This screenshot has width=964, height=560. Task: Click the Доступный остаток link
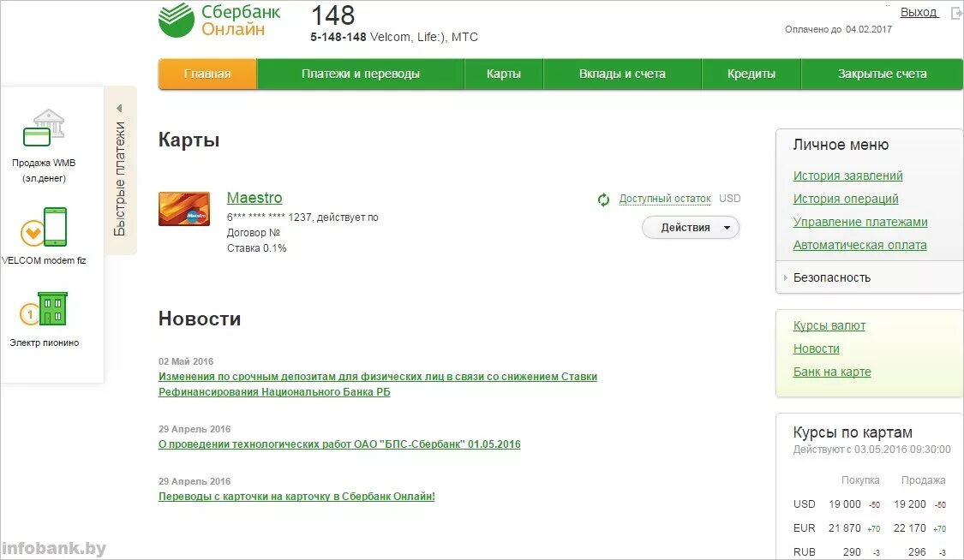665,199
